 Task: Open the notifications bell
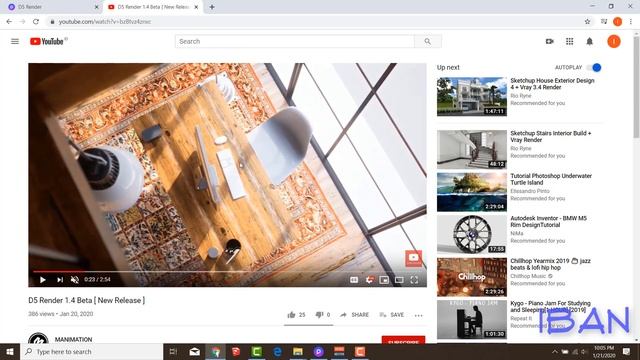(x=589, y=41)
